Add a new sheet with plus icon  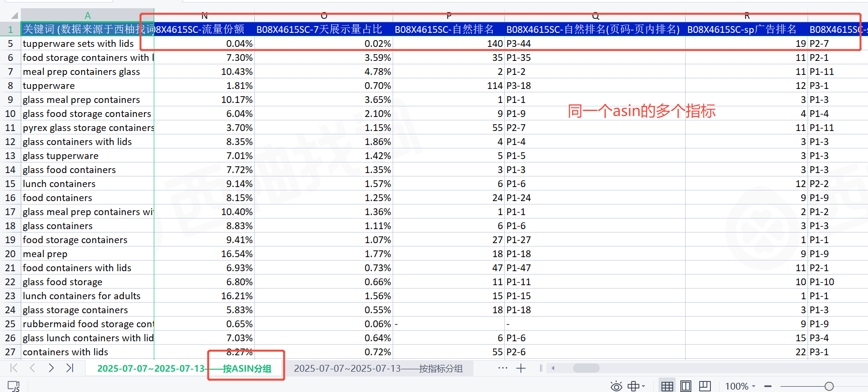coord(521,368)
